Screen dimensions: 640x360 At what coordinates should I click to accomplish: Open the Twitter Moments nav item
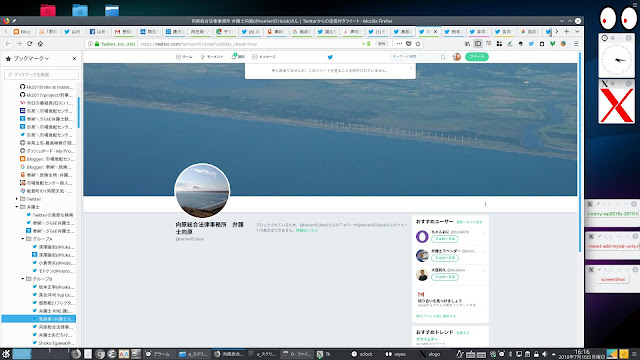point(212,57)
